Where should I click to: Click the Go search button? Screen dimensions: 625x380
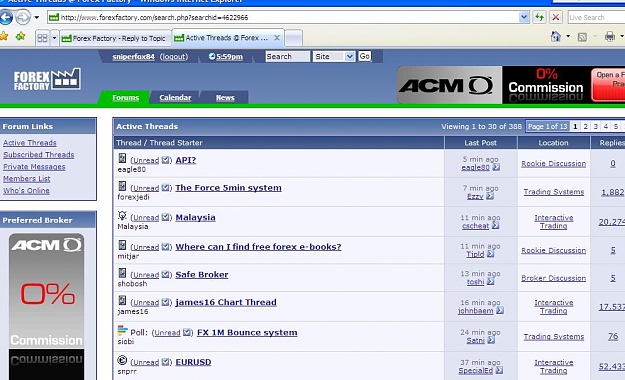(x=364, y=56)
